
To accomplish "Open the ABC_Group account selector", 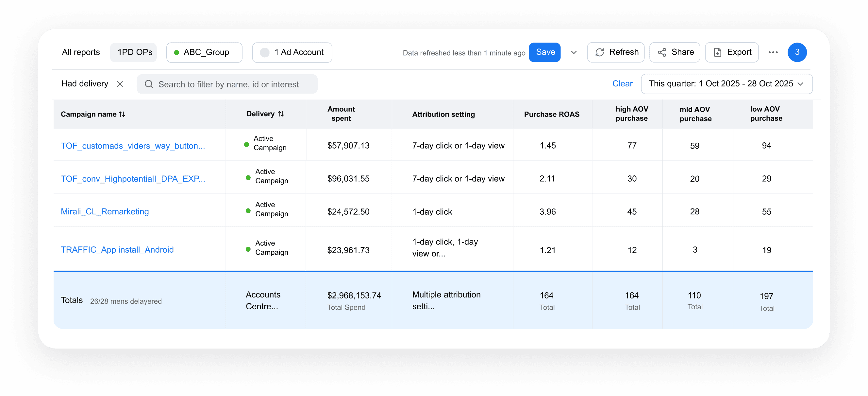I will tap(204, 52).
